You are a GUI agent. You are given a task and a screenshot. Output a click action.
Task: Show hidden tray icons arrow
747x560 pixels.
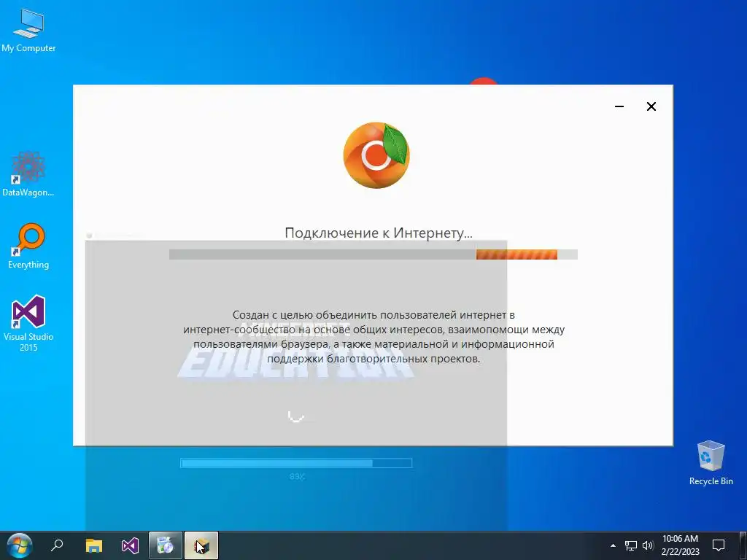click(613, 545)
